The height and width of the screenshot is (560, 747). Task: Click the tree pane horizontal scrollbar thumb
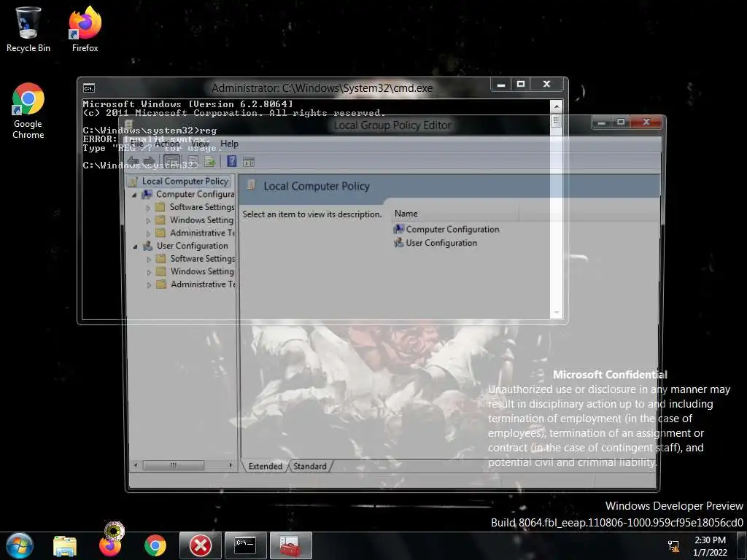coord(174,465)
